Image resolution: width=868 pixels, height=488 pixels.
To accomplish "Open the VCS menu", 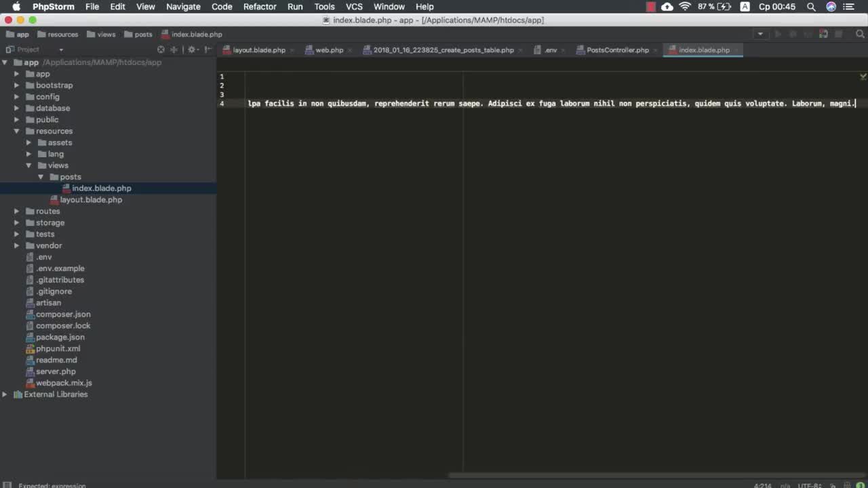I will (354, 7).
